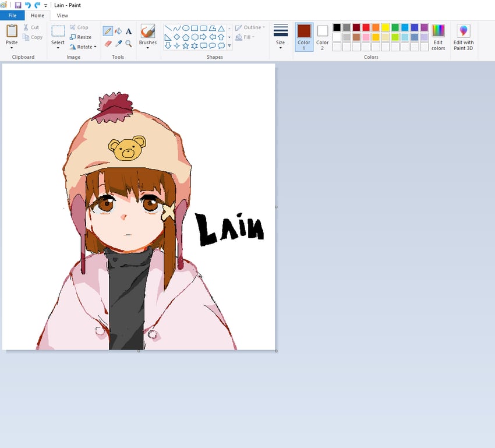Pick red from the color palette
The image size is (495, 448).
[x=366, y=27]
